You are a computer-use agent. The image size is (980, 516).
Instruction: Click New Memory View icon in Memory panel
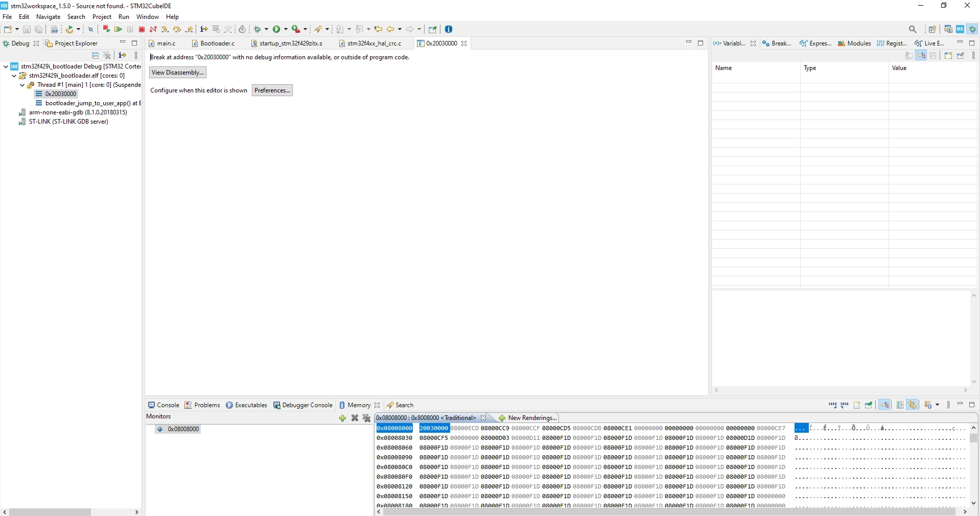[857, 405]
